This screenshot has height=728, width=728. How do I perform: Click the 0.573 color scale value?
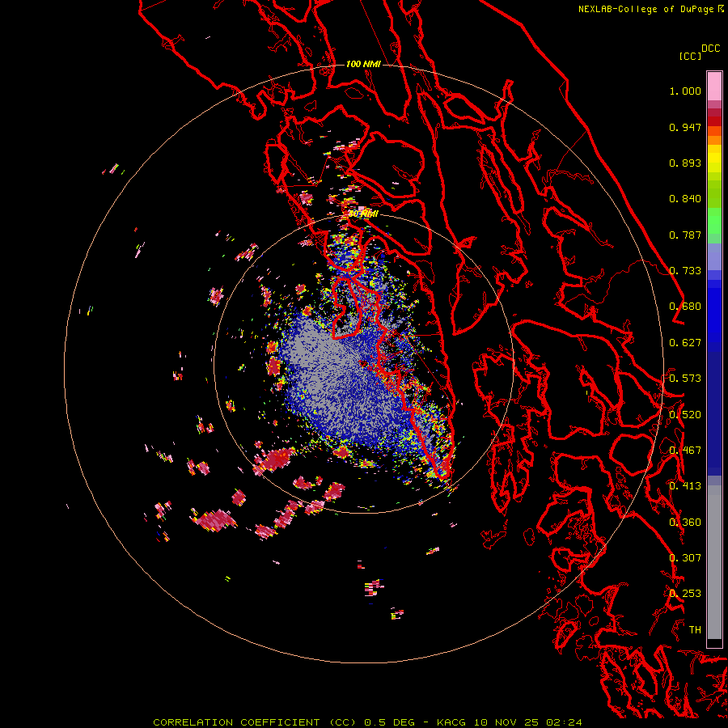coord(685,379)
